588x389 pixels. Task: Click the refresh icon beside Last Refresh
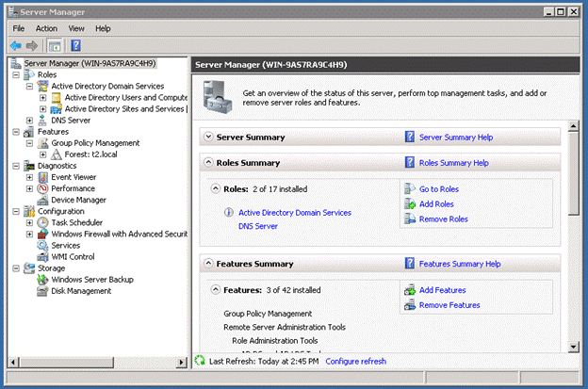pyautogui.click(x=200, y=361)
